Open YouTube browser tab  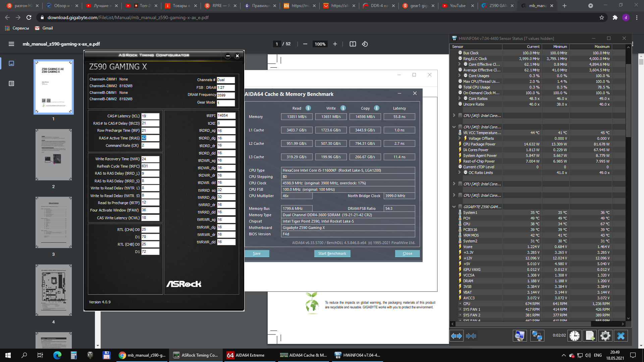pyautogui.click(x=458, y=6)
